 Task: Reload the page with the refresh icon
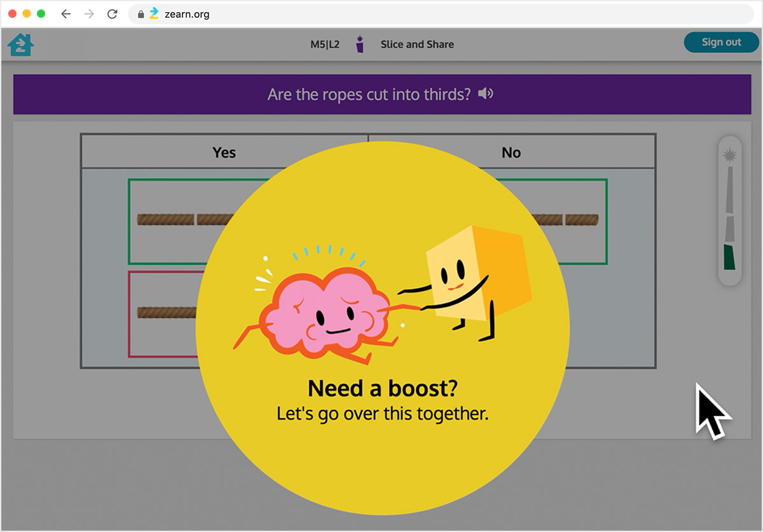[x=113, y=14]
